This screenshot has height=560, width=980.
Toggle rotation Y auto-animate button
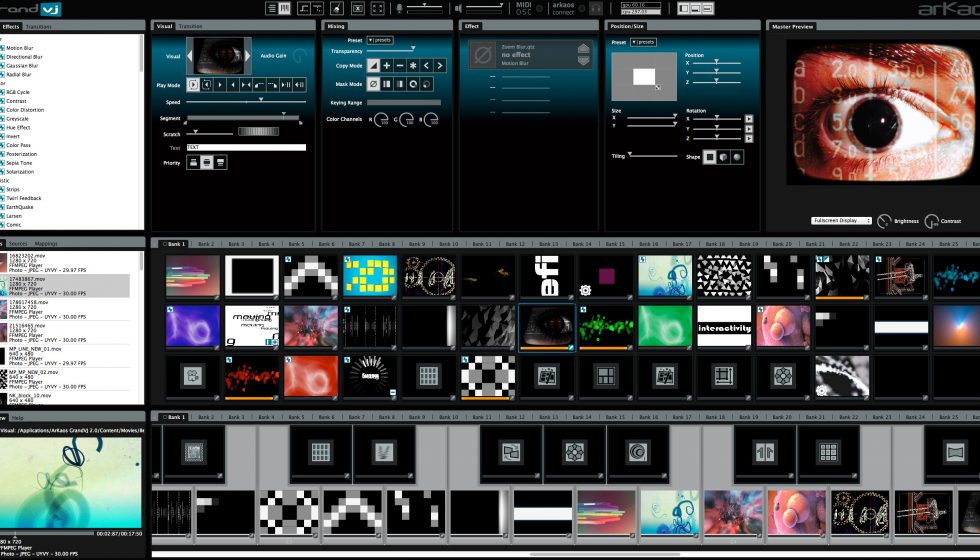point(749,129)
